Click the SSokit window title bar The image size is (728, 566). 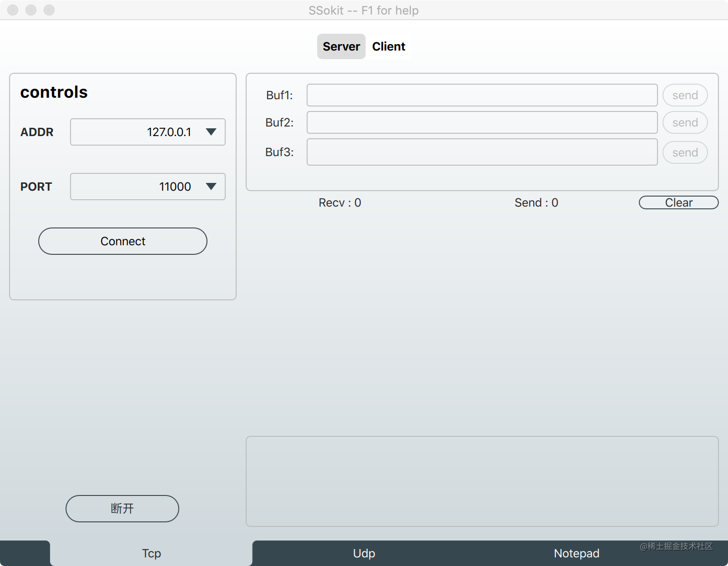coord(364,10)
